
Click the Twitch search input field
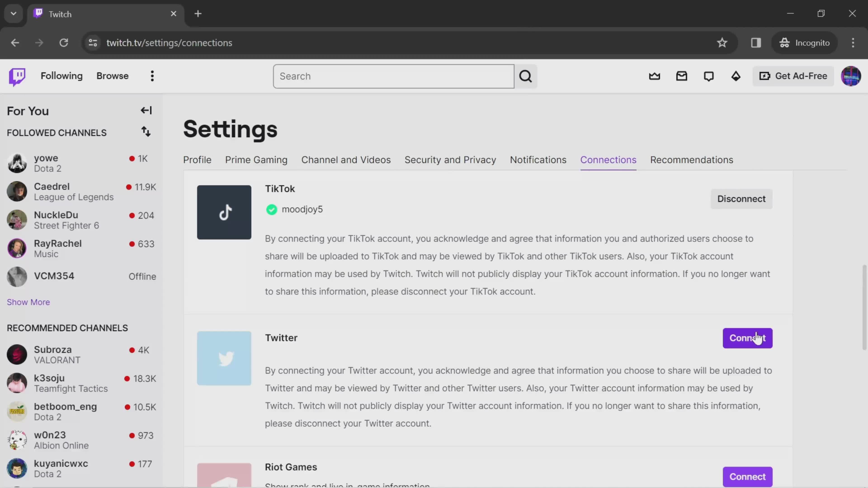[x=394, y=76]
